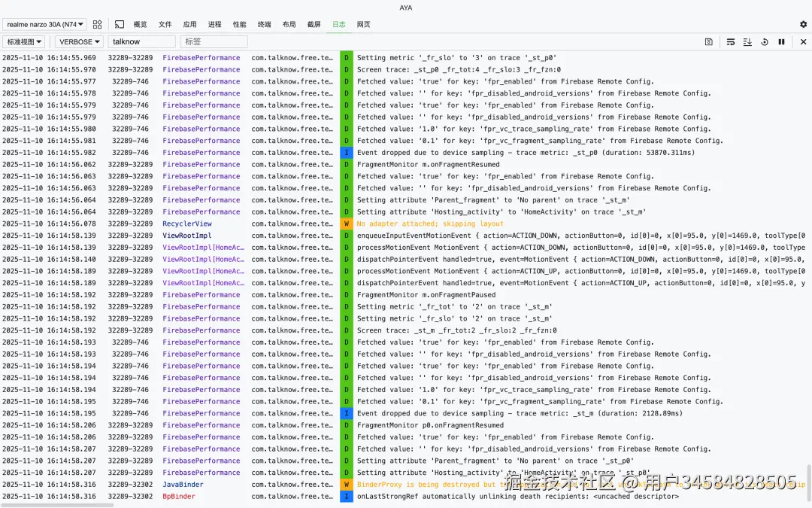The width and height of the screenshot is (812, 508).
Task: Click the horizontal scrollbar at the bottom
Action: tap(57, 505)
